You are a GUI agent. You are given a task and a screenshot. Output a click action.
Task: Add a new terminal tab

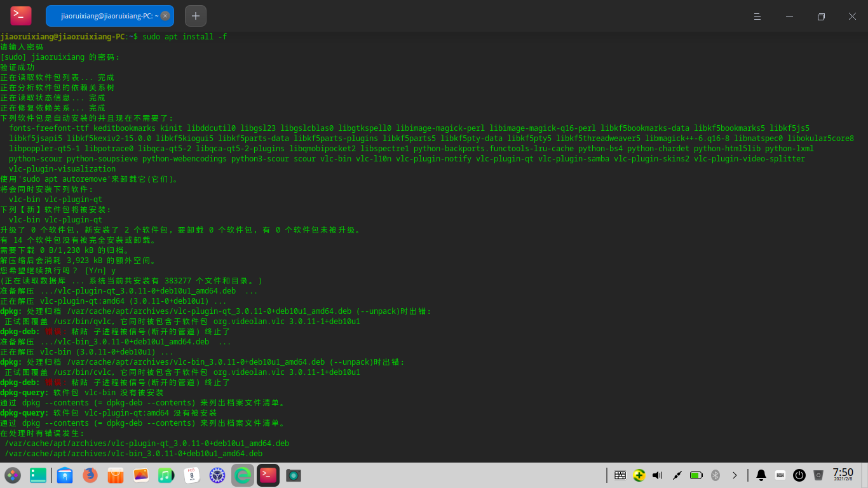(x=196, y=16)
